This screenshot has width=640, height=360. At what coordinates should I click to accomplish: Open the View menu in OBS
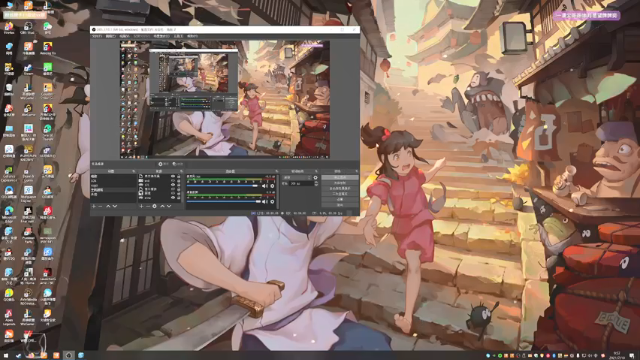click(x=124, y=36)
